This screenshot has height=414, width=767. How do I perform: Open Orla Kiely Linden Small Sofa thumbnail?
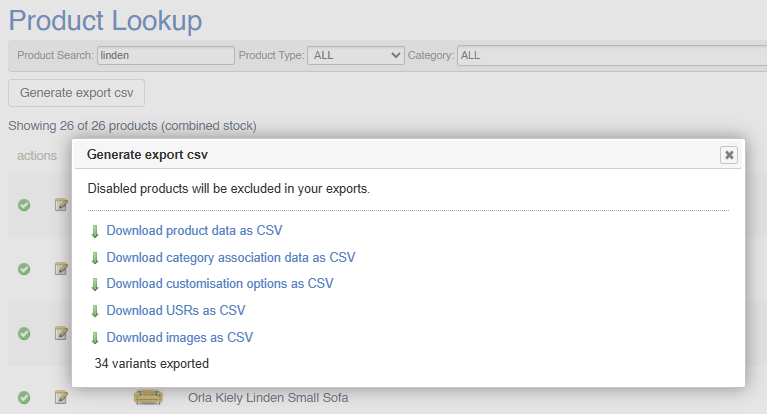[x=148, y=397]
